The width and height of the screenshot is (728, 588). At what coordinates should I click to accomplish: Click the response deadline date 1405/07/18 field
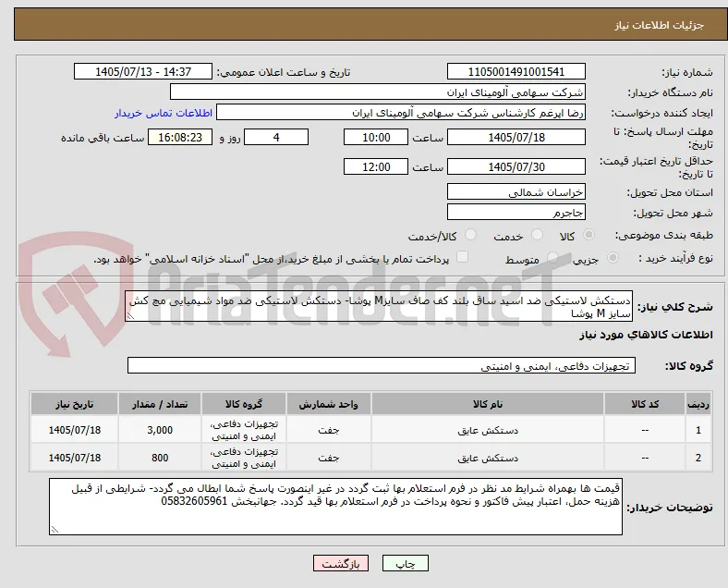click(x=516, y=138)
